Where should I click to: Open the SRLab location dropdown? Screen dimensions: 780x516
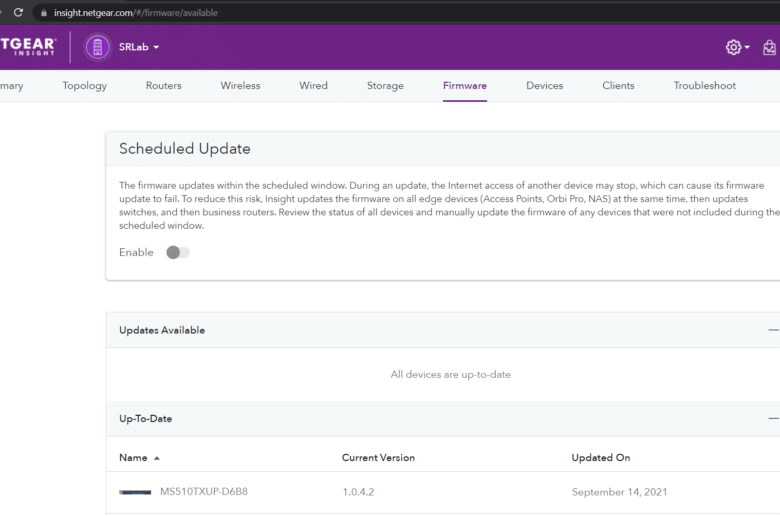tap(139, 47)
